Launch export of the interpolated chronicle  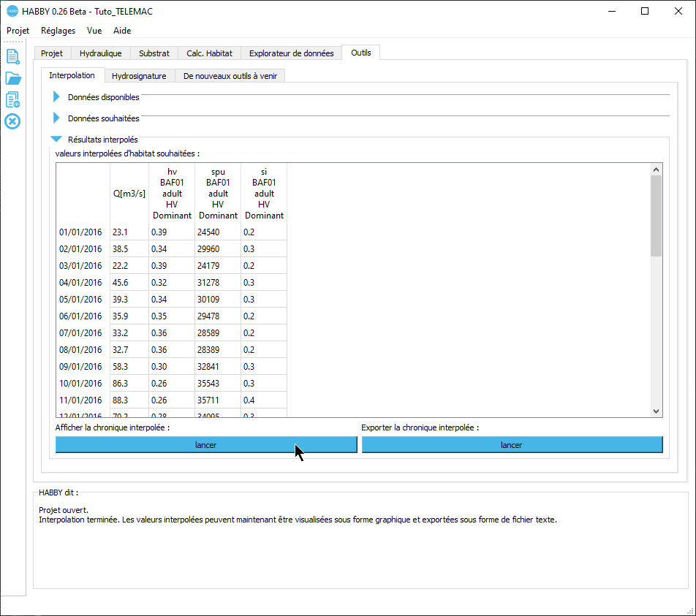tap(511, 445)
